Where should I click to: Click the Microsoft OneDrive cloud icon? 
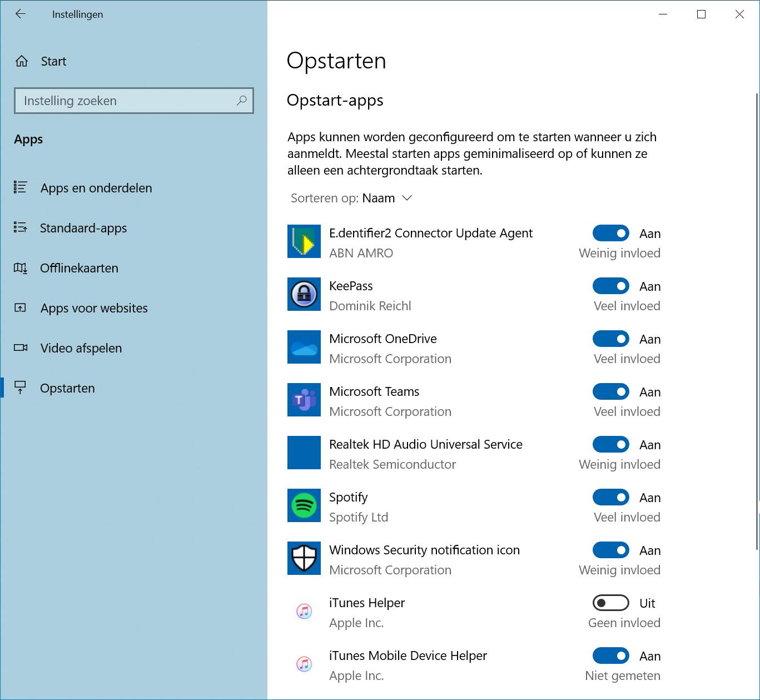click(x=304, y=347)
